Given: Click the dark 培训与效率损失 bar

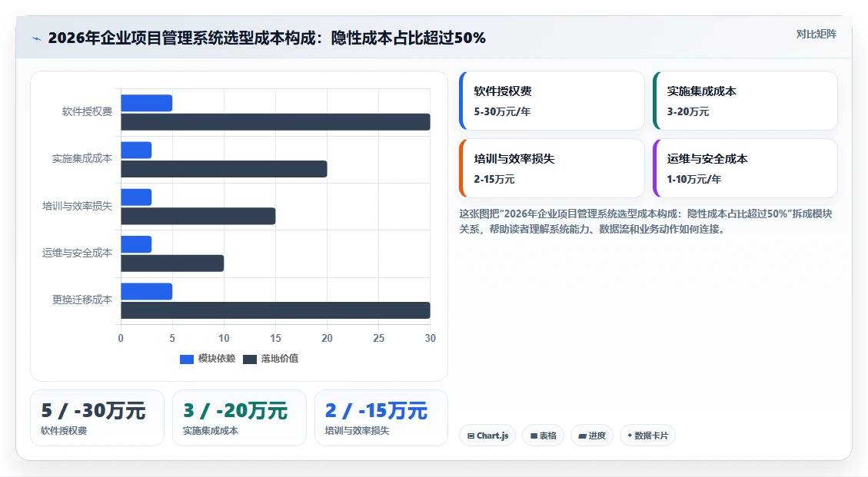Looking at the screenshot, I should tap(198, 216).
